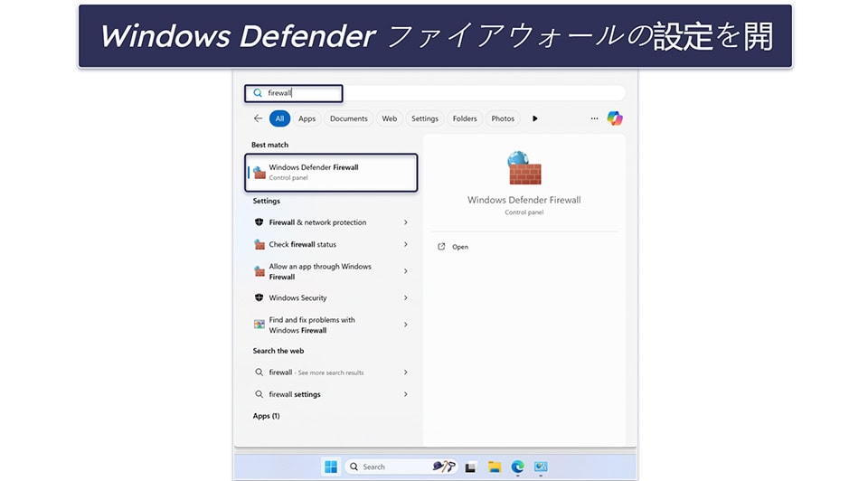Viewport: 868px width, 481px height.
Task: Click the firewall brick icon in best match
Action: 259,173
